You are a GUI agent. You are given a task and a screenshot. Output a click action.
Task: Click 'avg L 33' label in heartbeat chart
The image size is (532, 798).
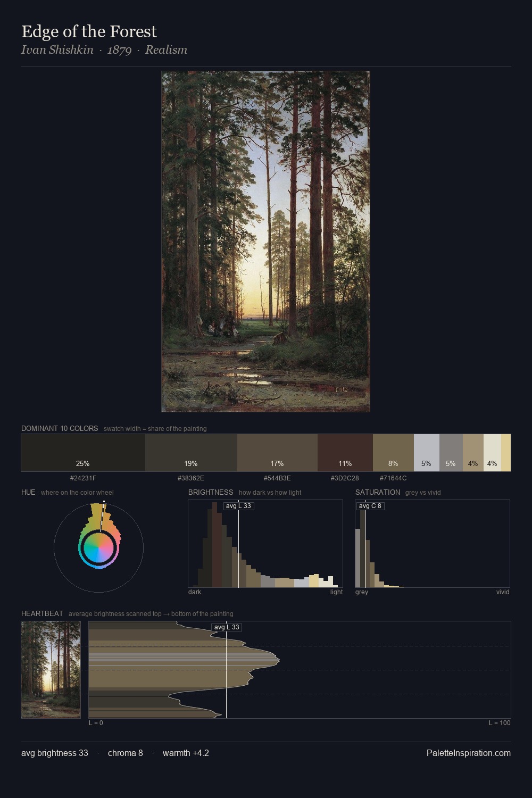point(227,627)
